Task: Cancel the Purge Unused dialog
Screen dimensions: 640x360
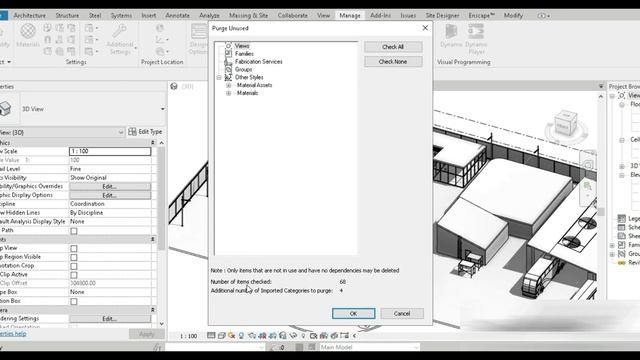Action: [x=402, y=313]
